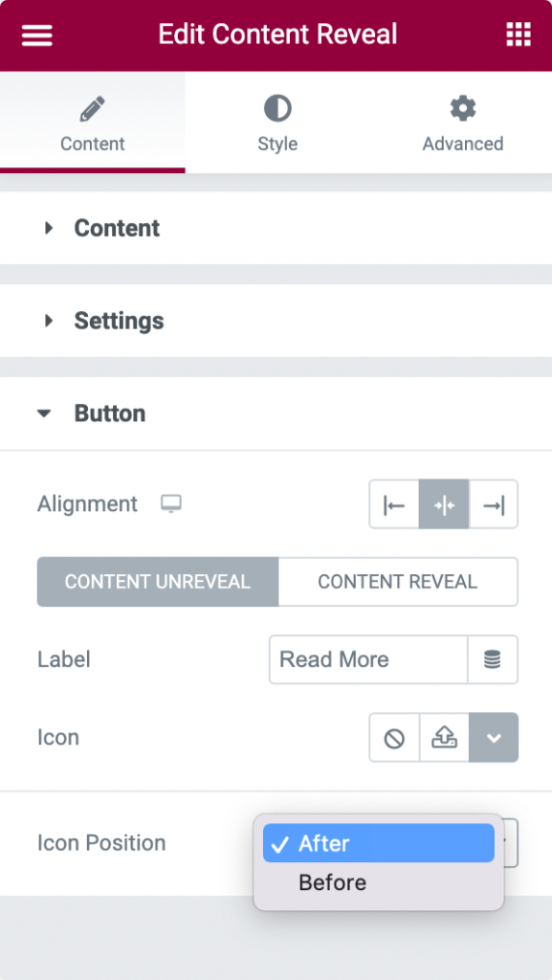
Task: Select right alignment for the button
Action: coord(494,504)
